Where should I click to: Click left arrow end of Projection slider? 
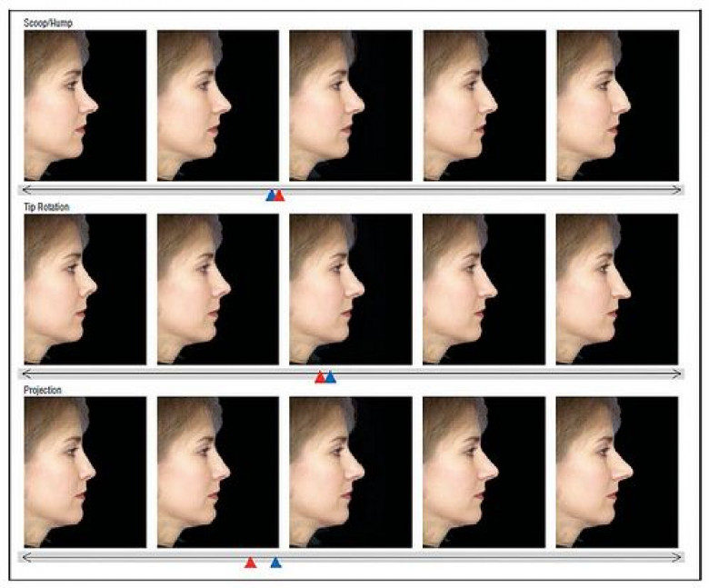[25, 557]
